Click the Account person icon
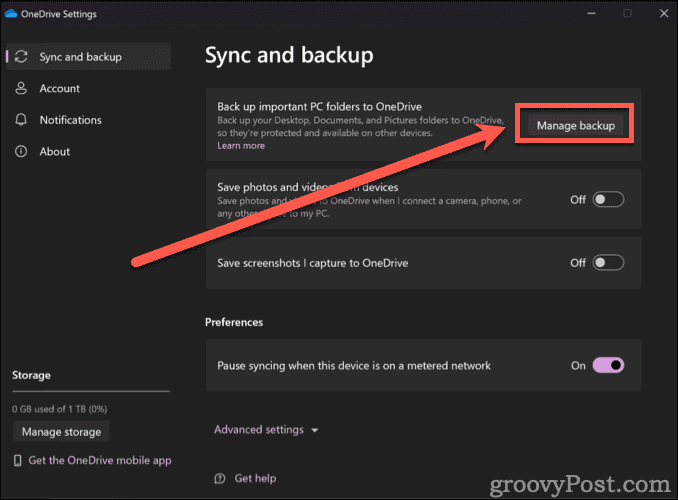The image size is (678, 500). 21,88
